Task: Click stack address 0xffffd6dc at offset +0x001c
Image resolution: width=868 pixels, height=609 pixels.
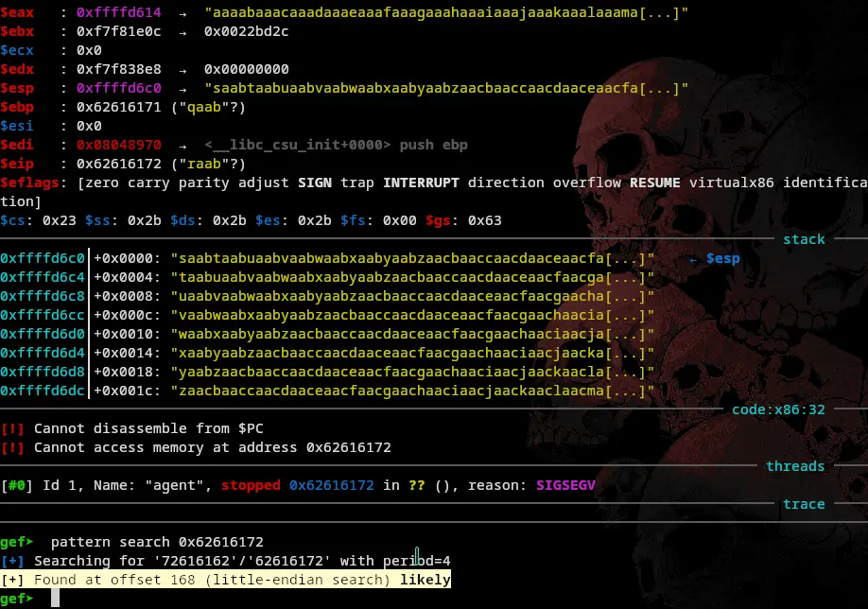Action: [x=43, y=391]
